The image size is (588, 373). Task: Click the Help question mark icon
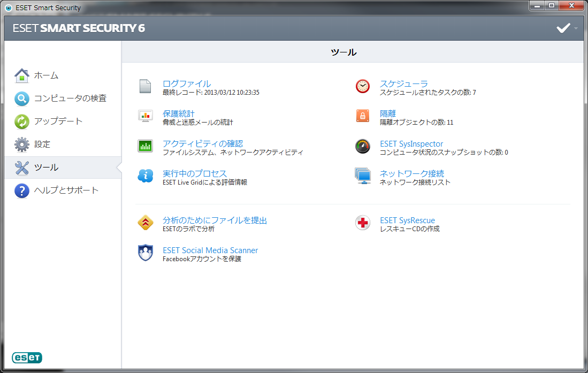tap(22, 191)
